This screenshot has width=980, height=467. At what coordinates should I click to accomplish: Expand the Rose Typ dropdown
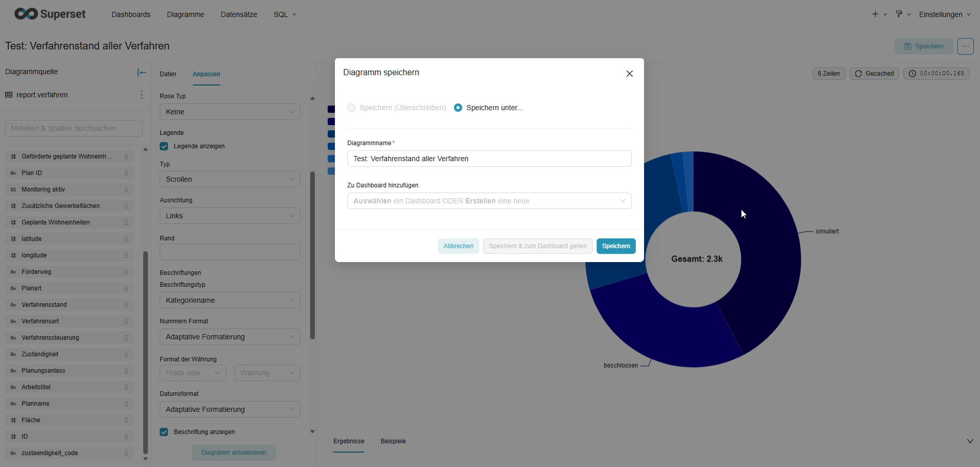(x=230, y=112)
